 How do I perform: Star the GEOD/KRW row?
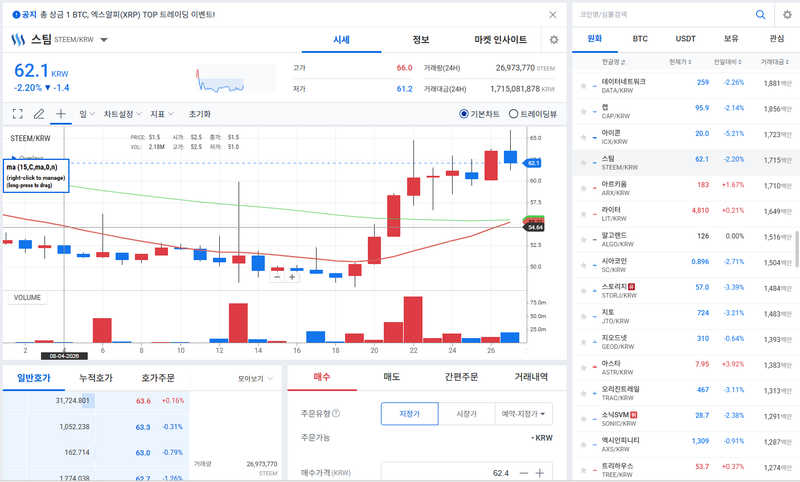pos(583,342)
